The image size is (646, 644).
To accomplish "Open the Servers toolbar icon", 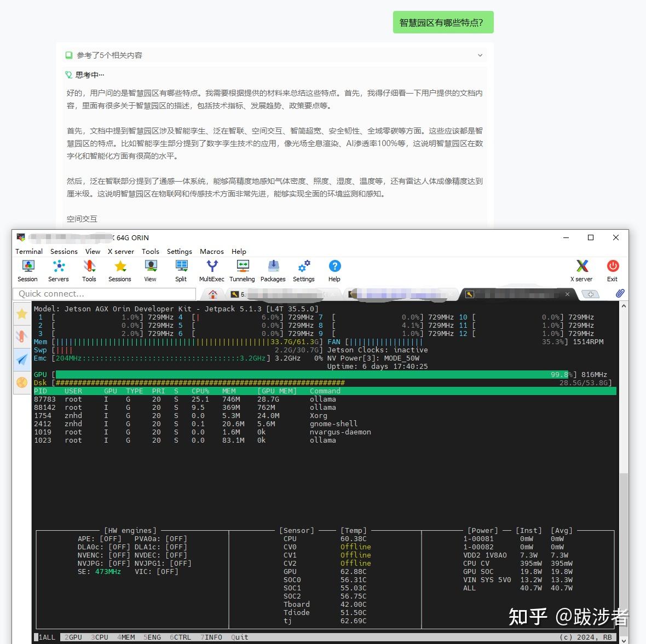I will coord(58,270).
